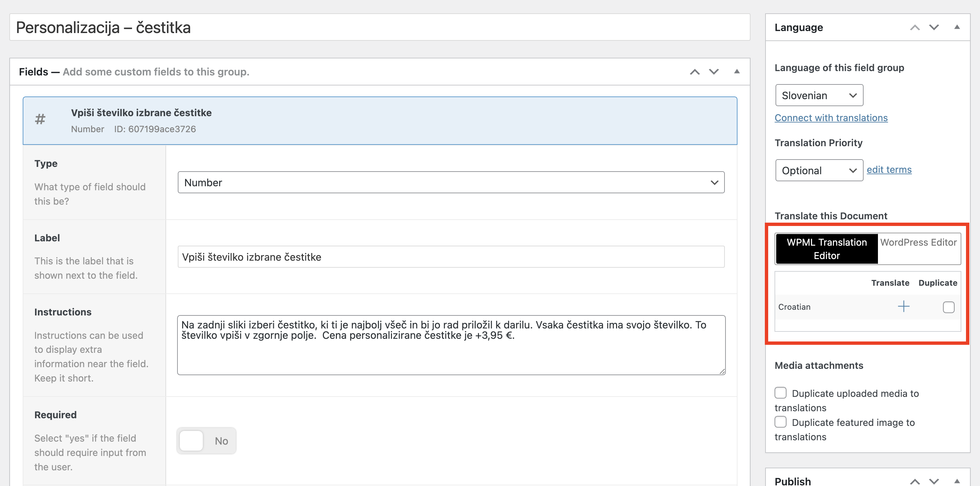Collapse the Vpiši številko izbrane čestitke field row

point(380,120)
